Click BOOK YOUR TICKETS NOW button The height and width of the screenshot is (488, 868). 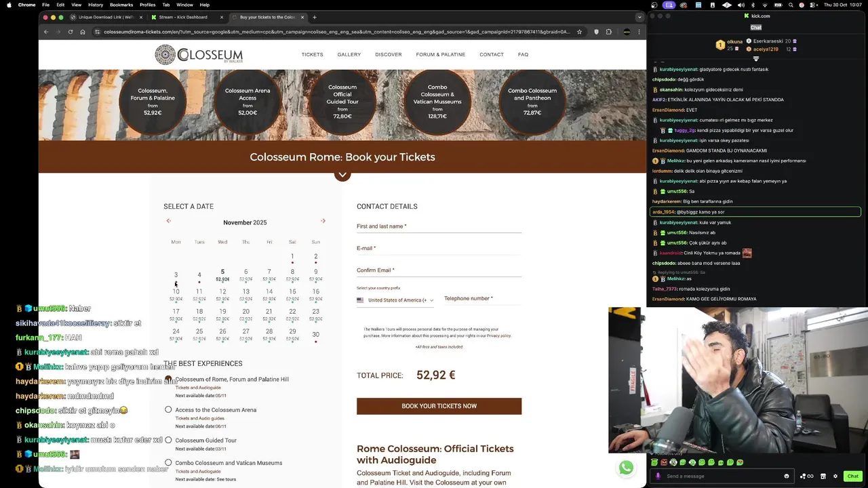pyautogui.click(x=439, y=406)
